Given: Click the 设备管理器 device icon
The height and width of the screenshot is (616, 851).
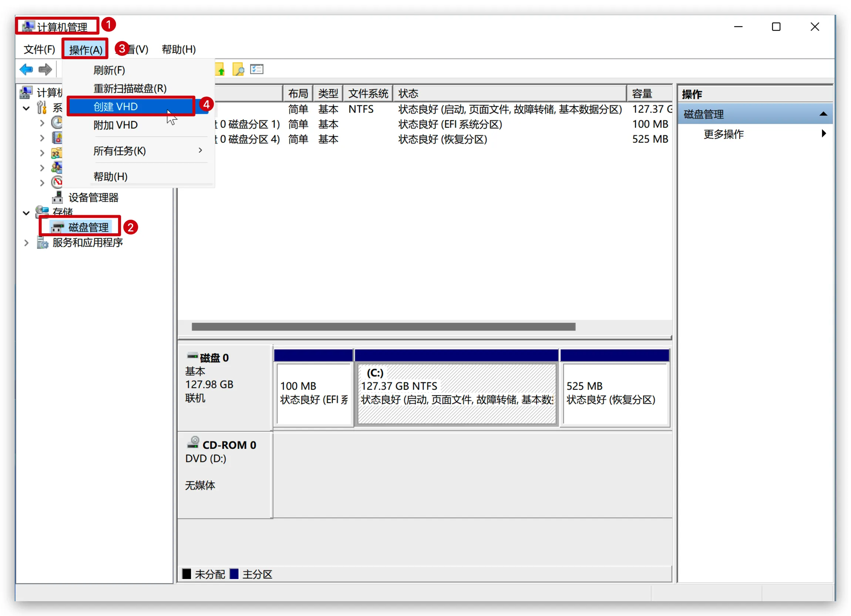Looking at the screenshot, I should coord(57,197).
